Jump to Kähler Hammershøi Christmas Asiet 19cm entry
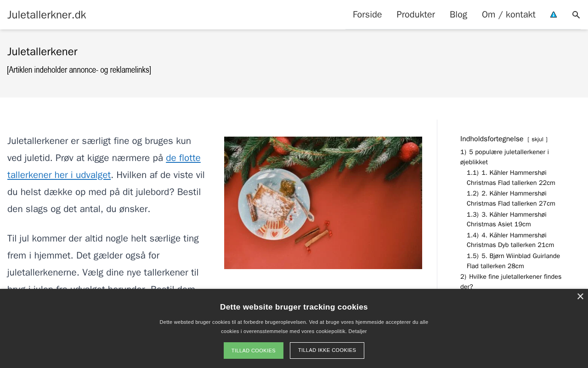Screen dimensions: 588x368 click(507, 219)
